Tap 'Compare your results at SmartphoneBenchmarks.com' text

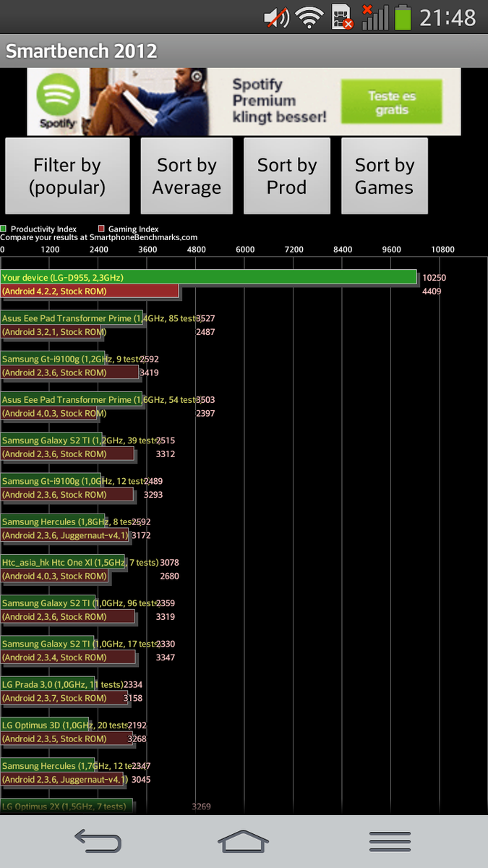(x=99, y=237)
